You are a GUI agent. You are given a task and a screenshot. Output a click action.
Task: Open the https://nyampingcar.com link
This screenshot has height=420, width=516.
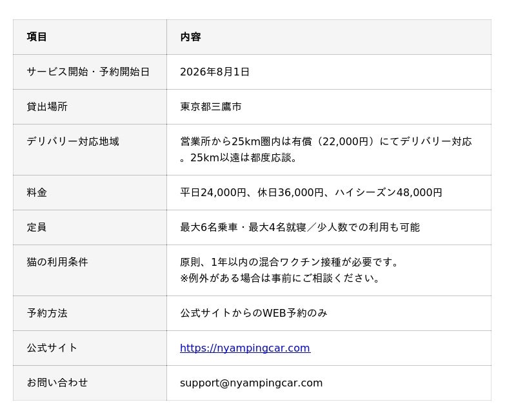245,348
